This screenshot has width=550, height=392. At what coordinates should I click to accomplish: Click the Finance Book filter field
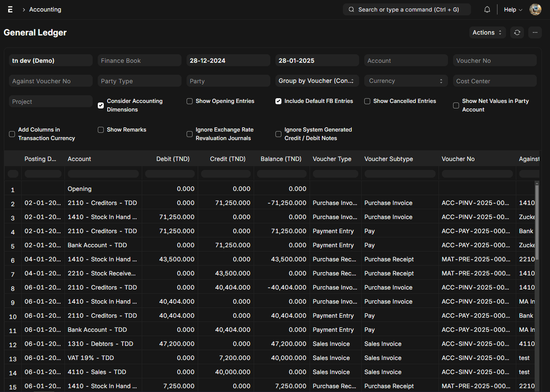click(140, 61)
